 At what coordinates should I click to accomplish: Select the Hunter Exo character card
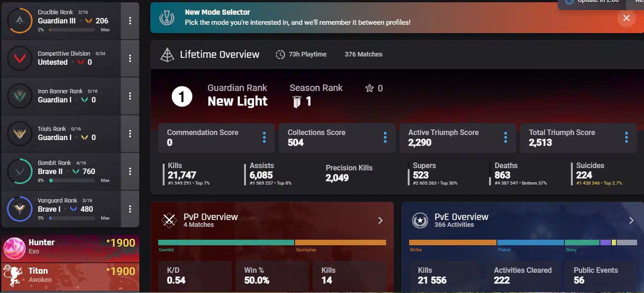tap(70, 248)
